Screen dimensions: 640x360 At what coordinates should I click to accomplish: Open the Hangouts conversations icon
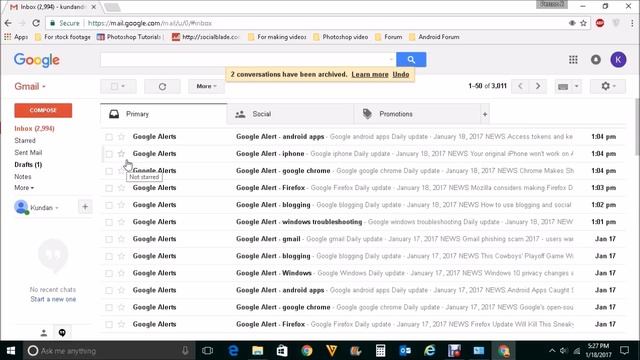point(62,333)
